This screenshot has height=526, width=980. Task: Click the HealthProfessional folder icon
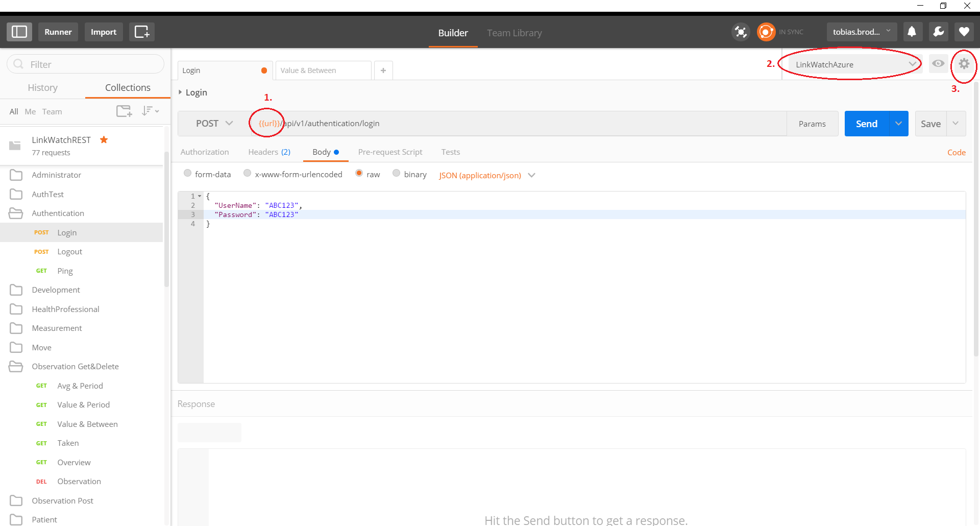pyautogui.click(x=16, y=309)
